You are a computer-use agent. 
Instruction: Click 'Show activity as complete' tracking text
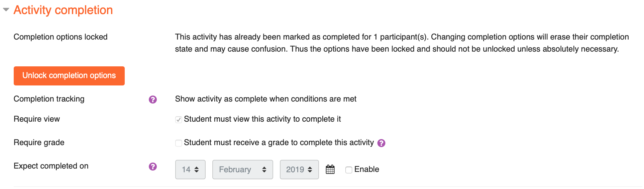coord(266,99)
